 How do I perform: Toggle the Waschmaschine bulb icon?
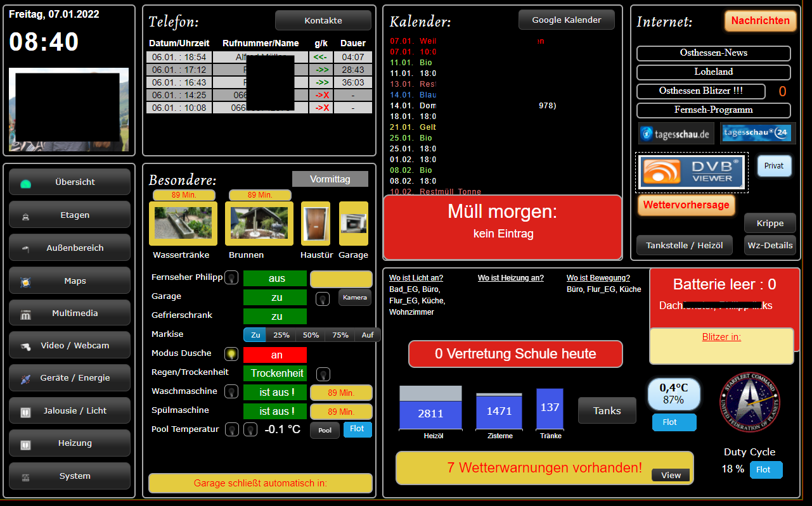[232, 391]
